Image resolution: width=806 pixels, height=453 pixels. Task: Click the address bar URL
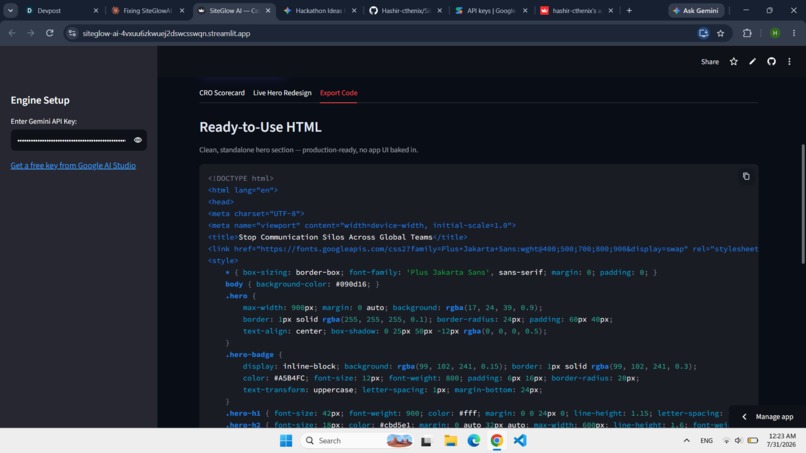click(167, 33)
